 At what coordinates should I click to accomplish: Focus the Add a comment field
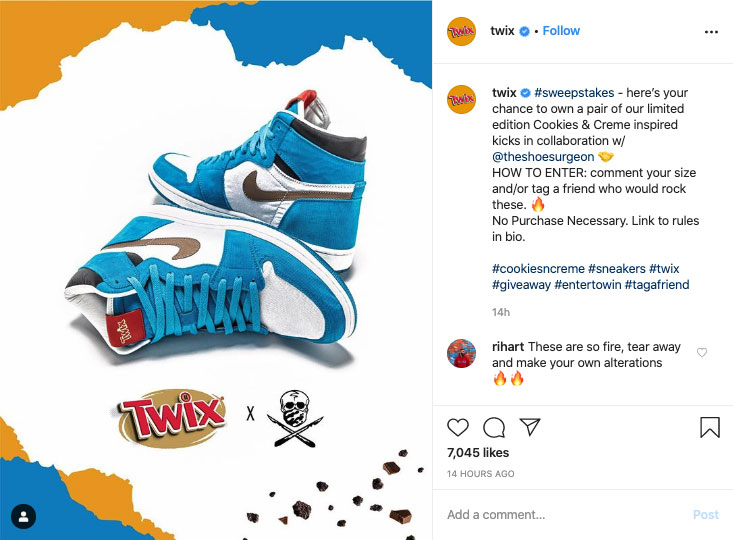coord(566,515)
